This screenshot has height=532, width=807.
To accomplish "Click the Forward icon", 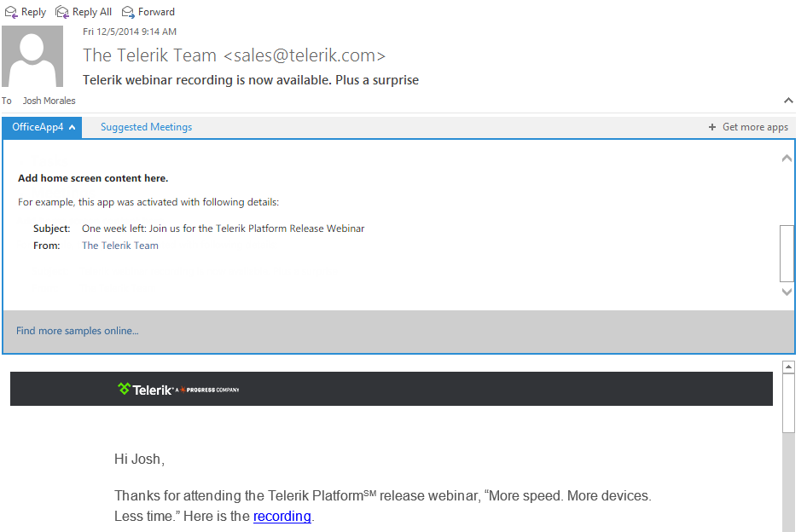I will pyautogui.click(x=129, y=12).
